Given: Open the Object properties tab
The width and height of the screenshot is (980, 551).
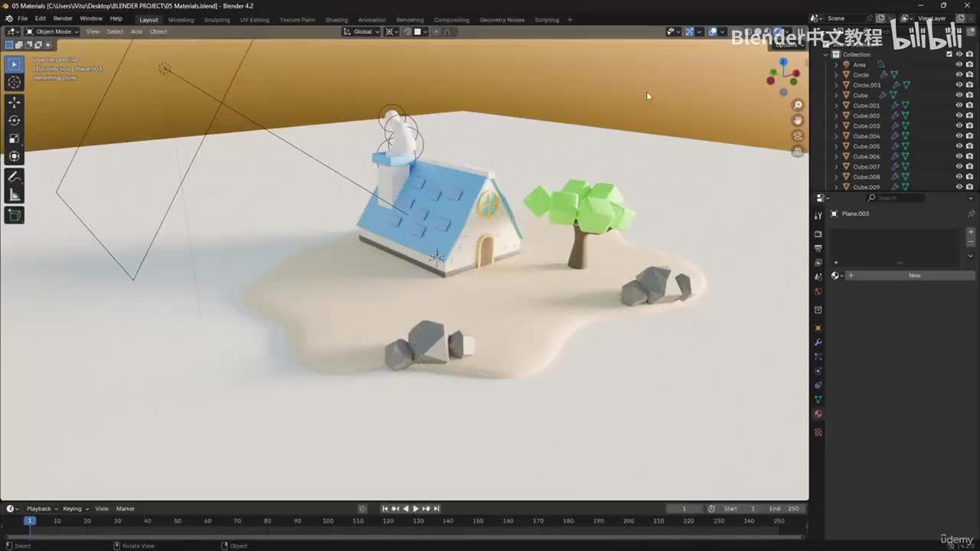Looking at the screenshot, I should (818, 328).
